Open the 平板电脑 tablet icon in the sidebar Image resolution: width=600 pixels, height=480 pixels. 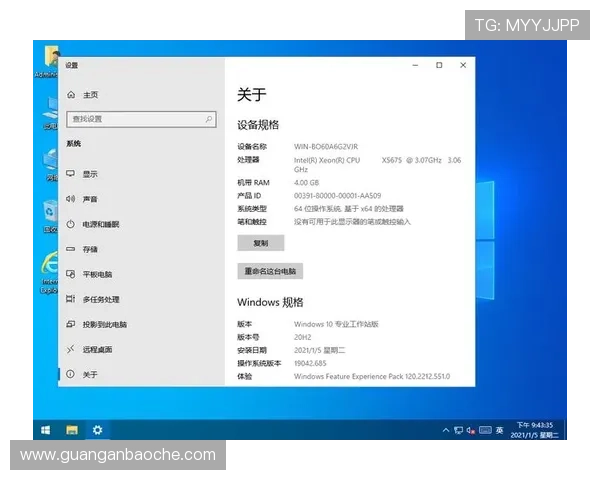point(70,274)
